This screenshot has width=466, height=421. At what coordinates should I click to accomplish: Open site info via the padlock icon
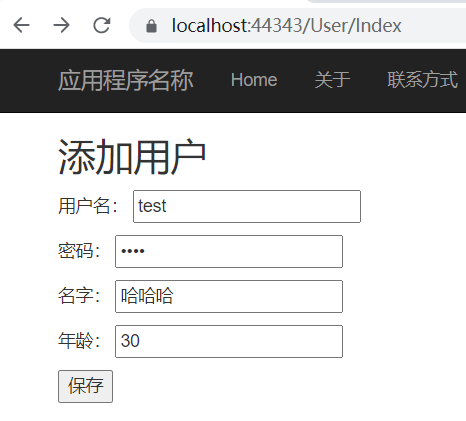pyautogui.click(x=151, y=26)
